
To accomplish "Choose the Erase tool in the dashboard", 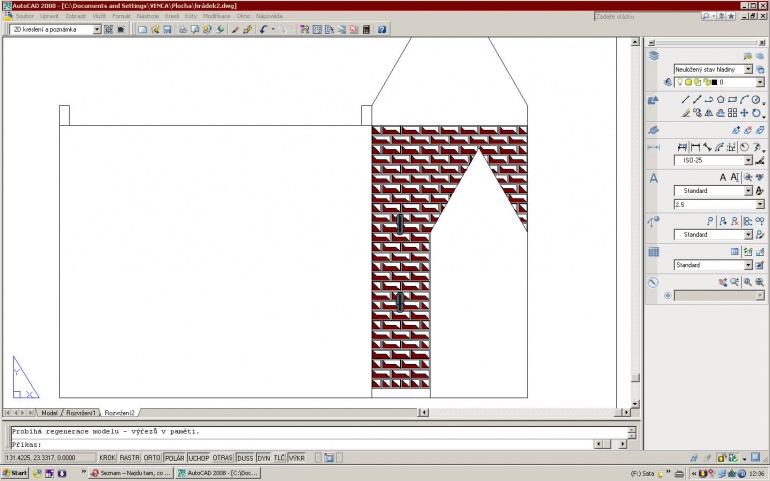I will 686,113.
